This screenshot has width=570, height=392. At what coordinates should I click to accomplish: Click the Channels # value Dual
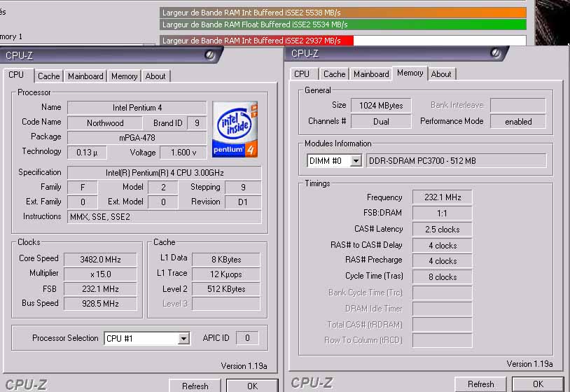(381, 121)
